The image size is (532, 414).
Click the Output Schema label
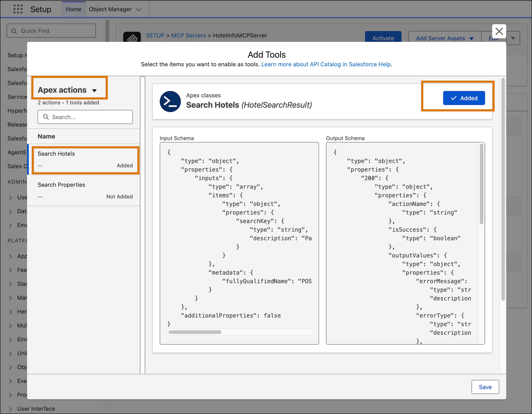[345, 138]
